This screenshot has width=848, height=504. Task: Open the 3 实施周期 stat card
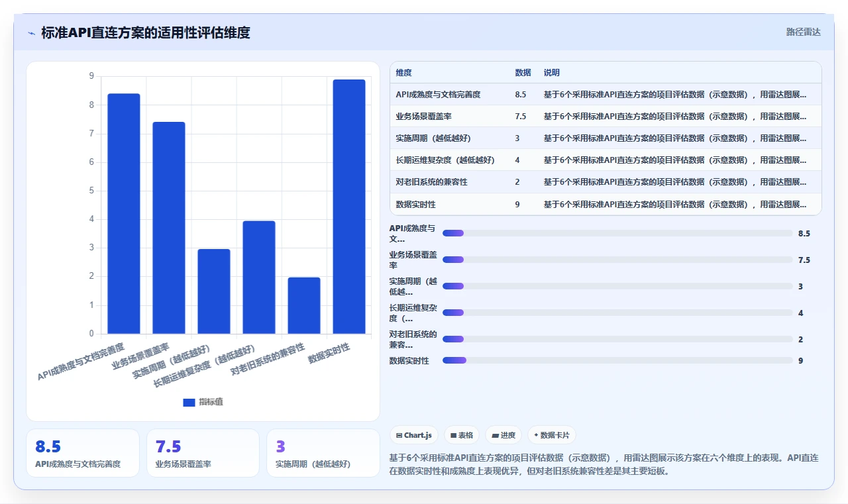[x=323, y=453]
